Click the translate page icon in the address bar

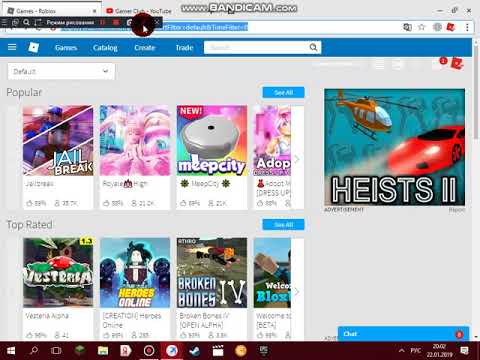pos(407,27)
